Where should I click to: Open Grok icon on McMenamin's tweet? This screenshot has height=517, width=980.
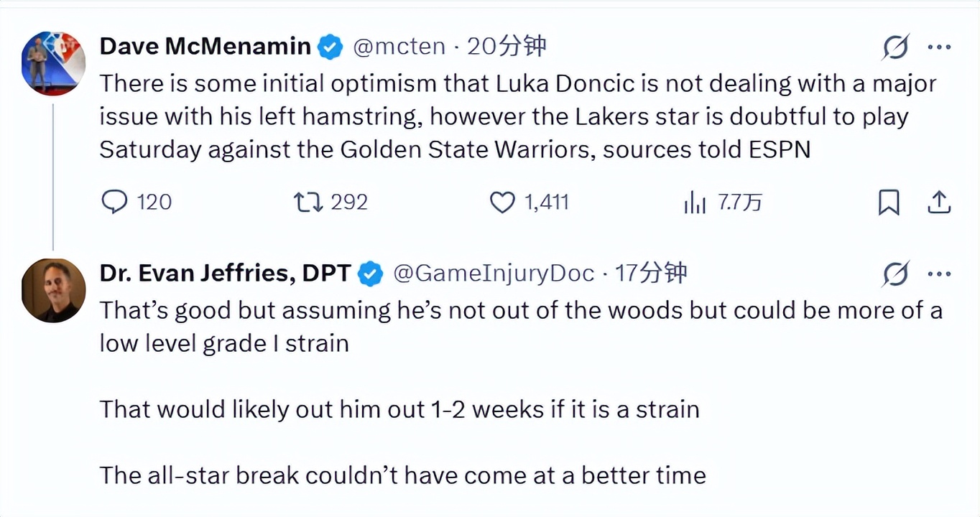coord(896,47)
